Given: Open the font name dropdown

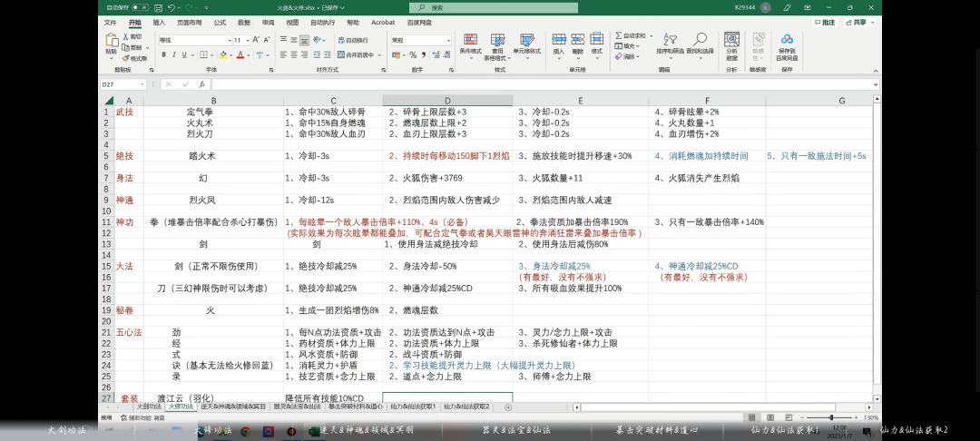Looking at the screenshot, I should [x=230, y=40].
